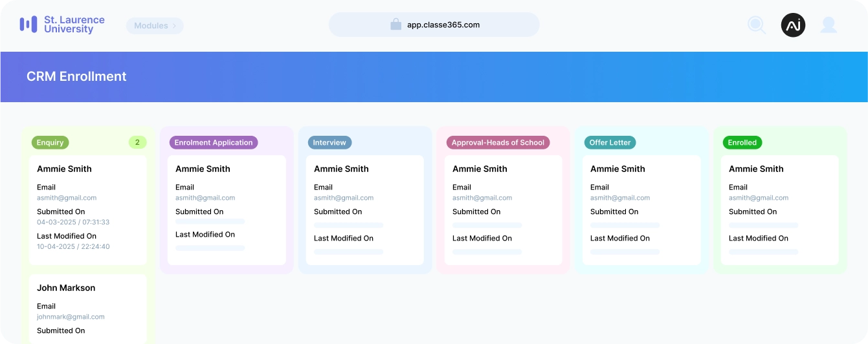Select the Approval-Heads of School stage label
The height and width of the screenshot is (344, 868).
498,142
